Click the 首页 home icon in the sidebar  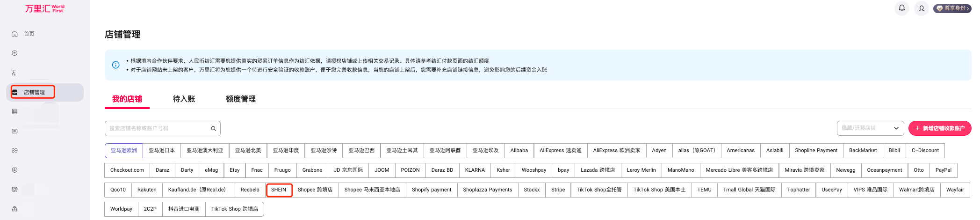[14, 34]
